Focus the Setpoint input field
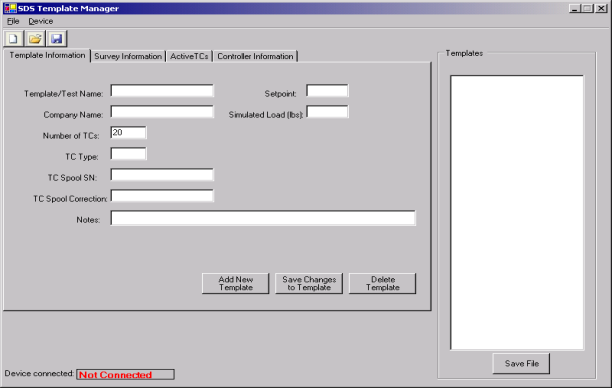This screenshot has height=388, width=612. click(x=327, y=91)
